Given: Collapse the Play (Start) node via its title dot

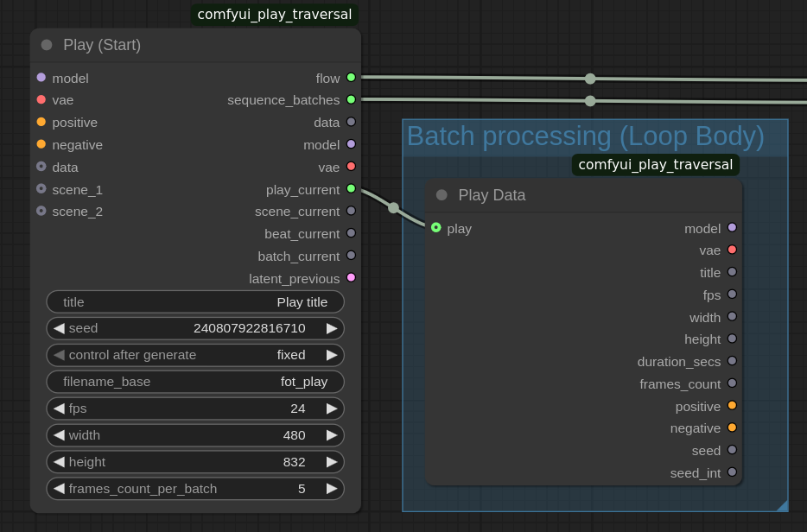Looking at the screenshot, I should pyautogui.click(x=47, y=45).
